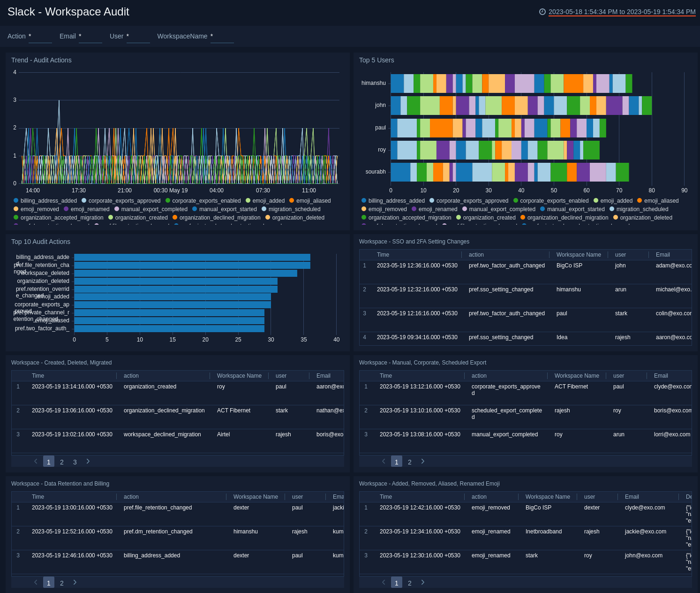Click the clock icon beside the time range
700x593 pixels.
[x=542, y=12]
